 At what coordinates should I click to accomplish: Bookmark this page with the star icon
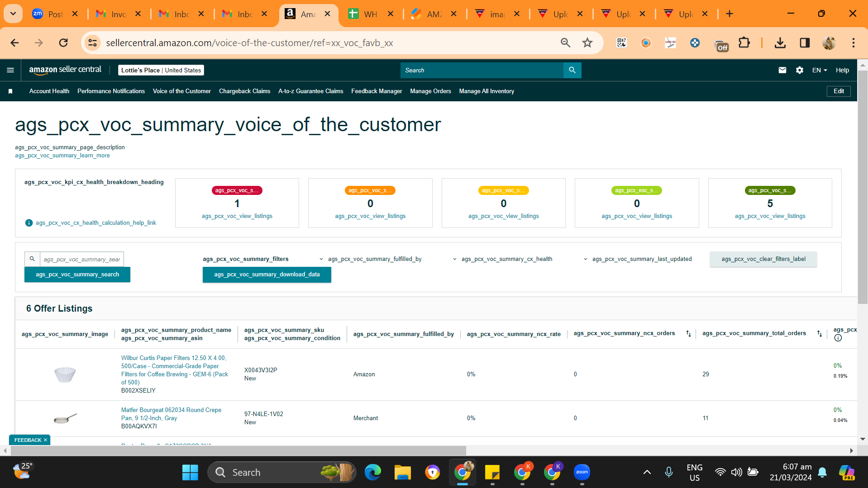(587, 43)
